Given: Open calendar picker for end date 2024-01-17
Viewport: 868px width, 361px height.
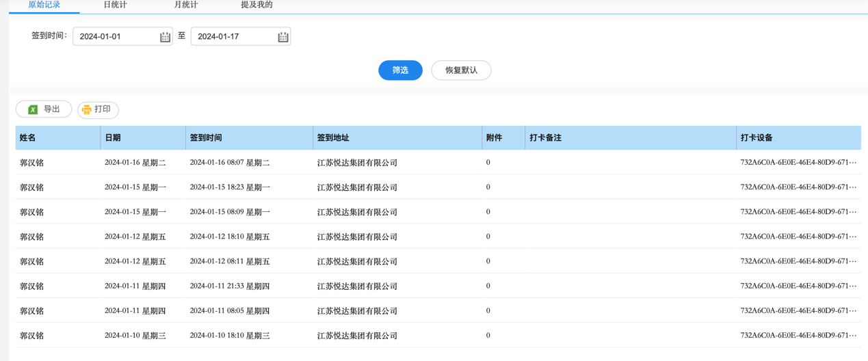Looking at the screenshot, I should point(283,37).
